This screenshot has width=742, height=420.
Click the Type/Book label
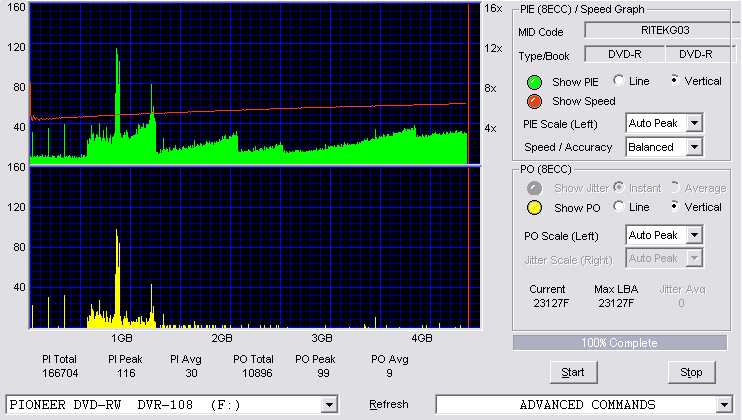click(x=544, y=56)
